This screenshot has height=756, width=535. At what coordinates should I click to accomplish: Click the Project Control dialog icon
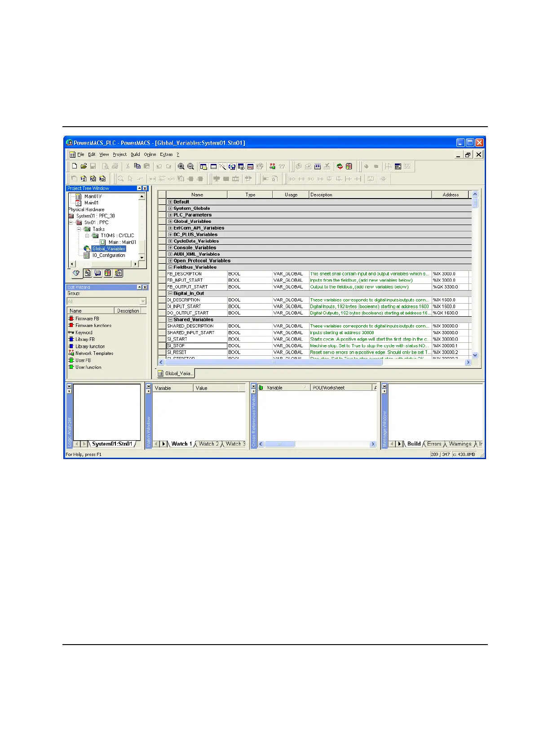tap(349, 166)
